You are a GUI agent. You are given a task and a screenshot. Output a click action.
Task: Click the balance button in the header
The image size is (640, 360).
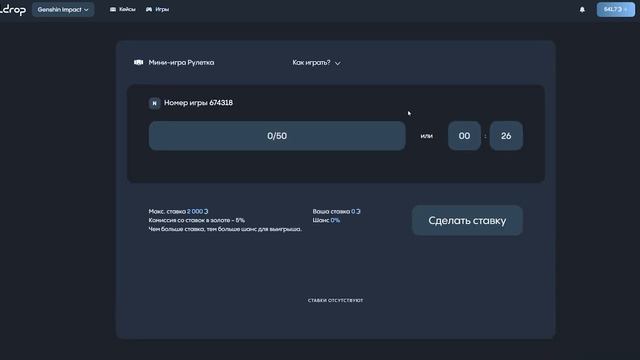pos(616,9)
